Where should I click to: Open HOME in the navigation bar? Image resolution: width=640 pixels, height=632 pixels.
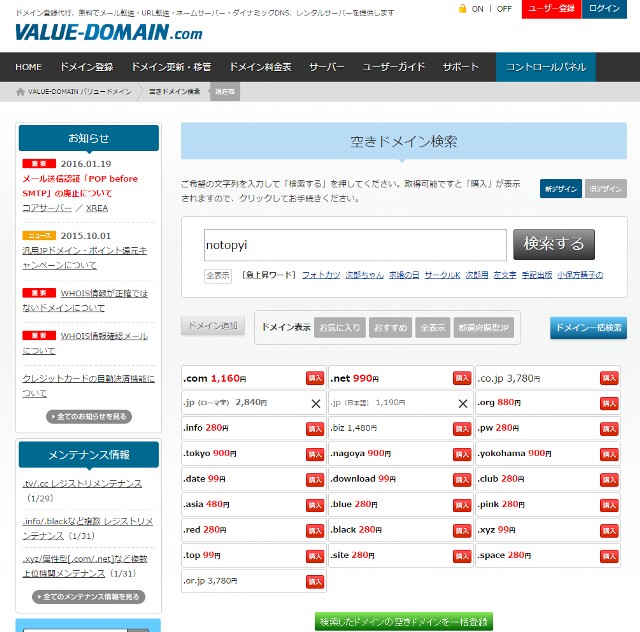(x=29, y=67)
